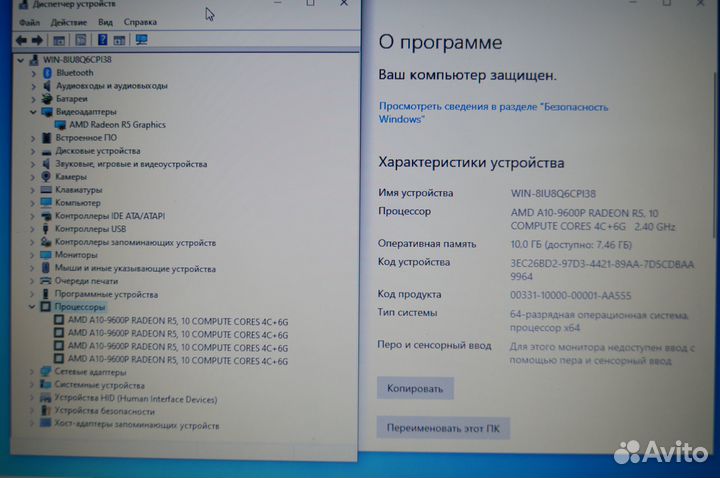
Task: Click the Дисковые устройства icon
Action: point(46,151)
